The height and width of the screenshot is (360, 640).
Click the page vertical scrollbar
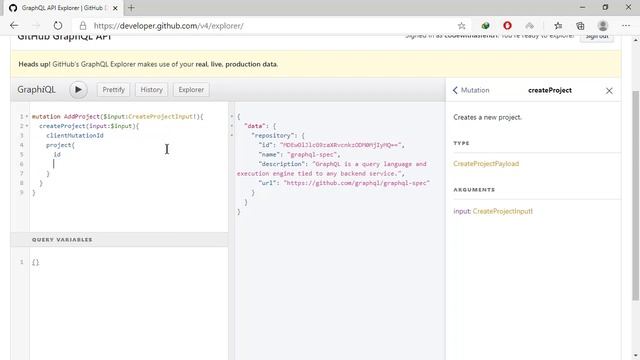pos(636,196)
